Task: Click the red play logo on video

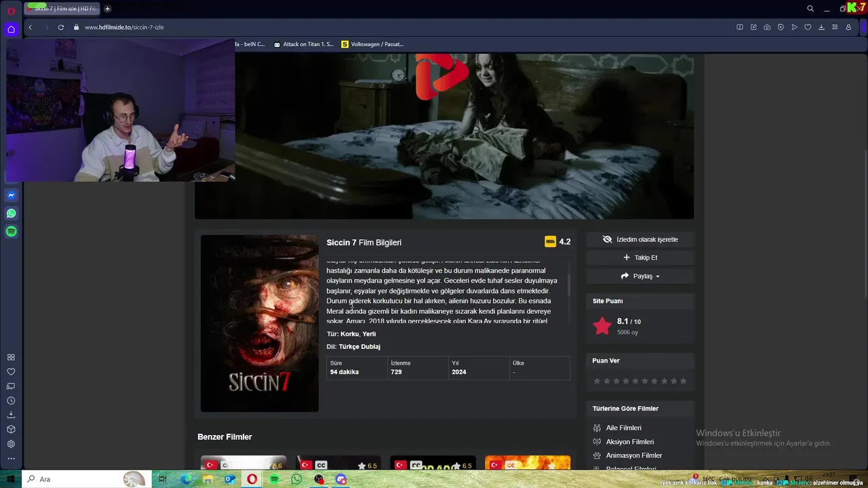Action: pos(440,75)
